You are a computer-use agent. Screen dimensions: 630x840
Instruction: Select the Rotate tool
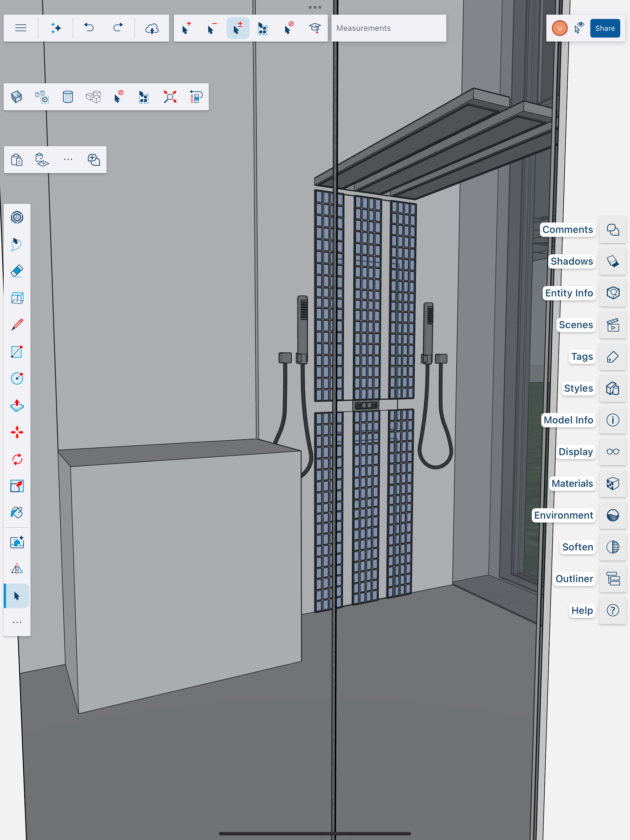(x=17, y=459)
